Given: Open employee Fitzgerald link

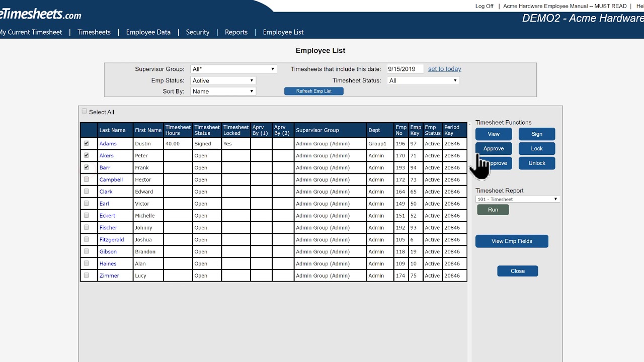Looking at the screenshot, I should pos(111,240).
